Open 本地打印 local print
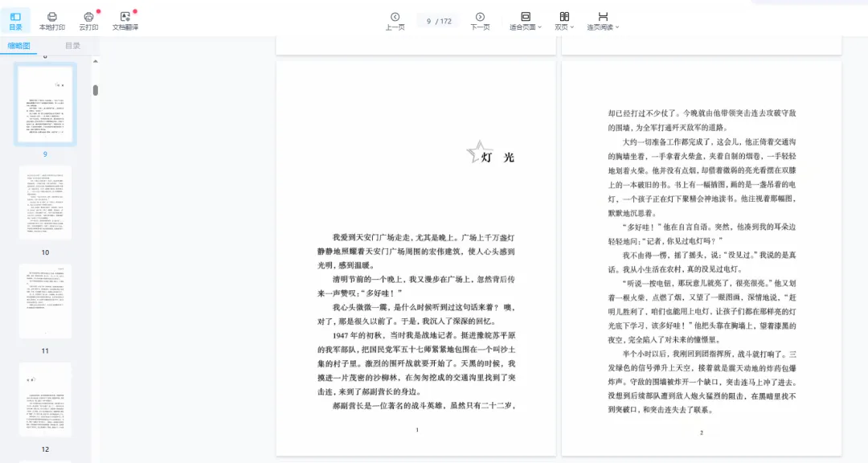This screenshot has width=868, height=463. [x=52, y=21]
